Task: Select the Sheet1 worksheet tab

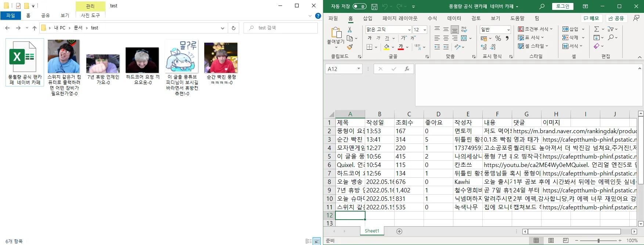Action: (x=372, y=231)
